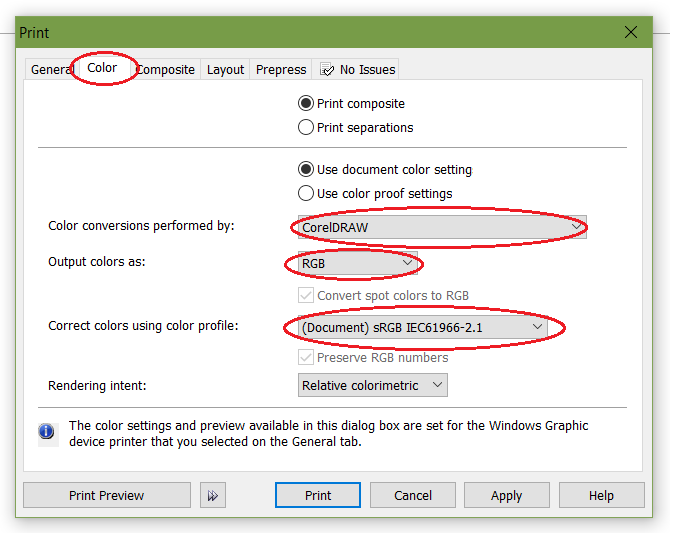Screen dimensions: 673x540
Task: Expand the Rendering intent dropdown
Action: point(372,385)
